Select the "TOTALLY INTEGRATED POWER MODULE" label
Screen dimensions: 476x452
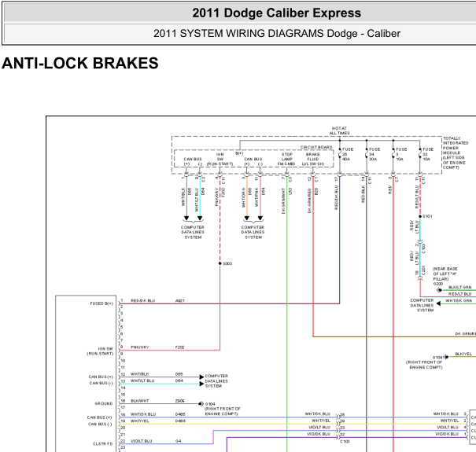pos(456,153)
